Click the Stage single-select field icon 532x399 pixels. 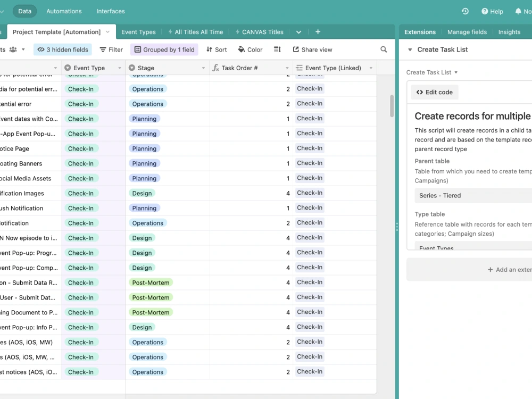pyautogui.click(x=132, y=68)
